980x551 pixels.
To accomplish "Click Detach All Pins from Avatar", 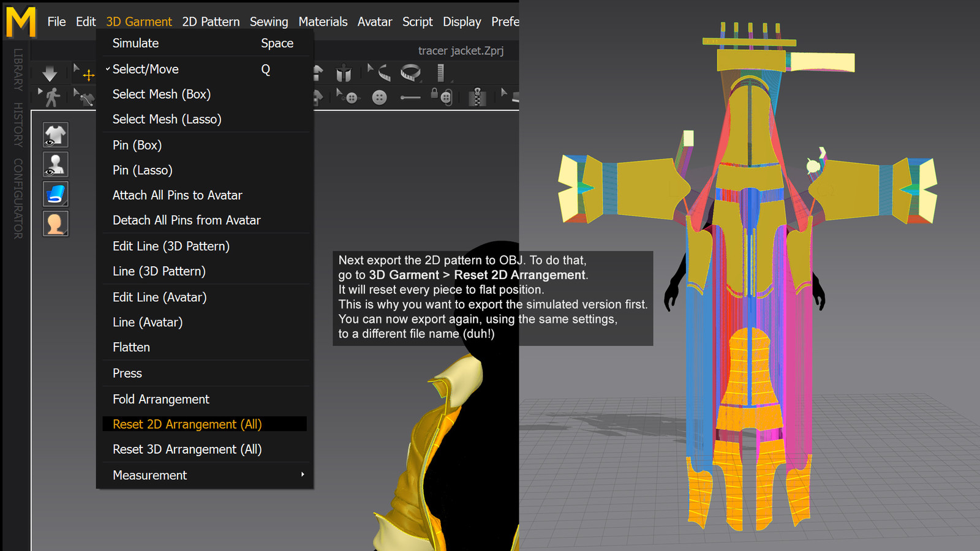I will coord(205,220).
